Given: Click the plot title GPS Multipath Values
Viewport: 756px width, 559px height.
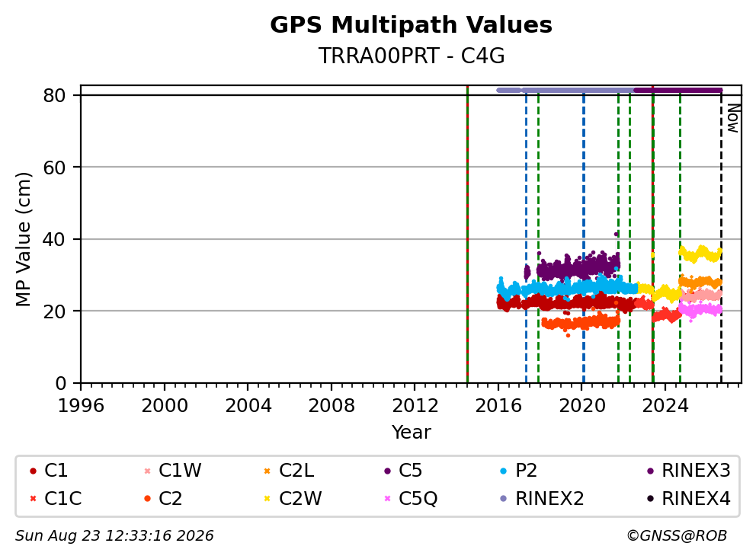Looking at the screenshot, I should pos(411,25).
